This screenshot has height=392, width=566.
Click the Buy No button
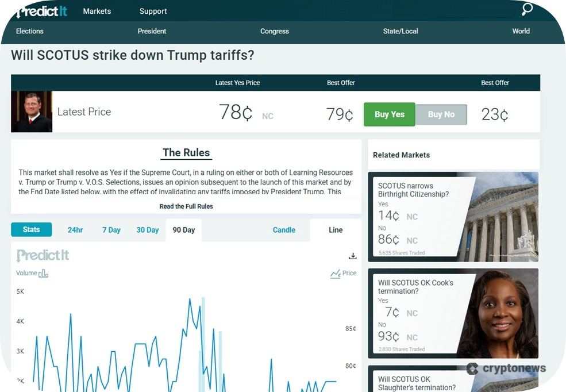441,114
